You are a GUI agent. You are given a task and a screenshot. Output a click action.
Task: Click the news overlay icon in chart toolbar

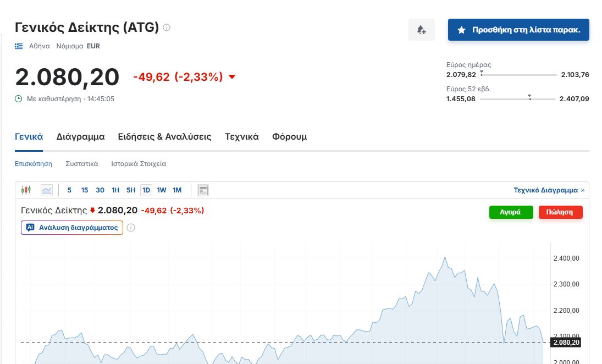tap(203, 190)
